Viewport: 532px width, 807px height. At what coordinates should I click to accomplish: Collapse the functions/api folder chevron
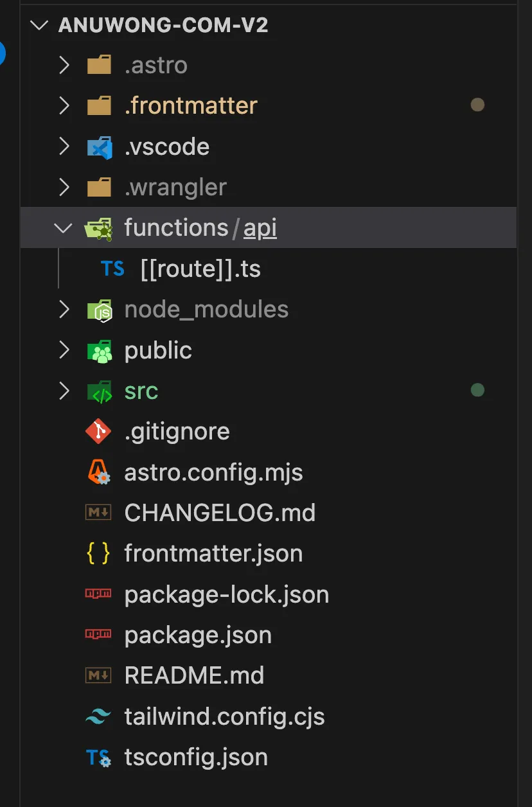click(x=63, y=227)
